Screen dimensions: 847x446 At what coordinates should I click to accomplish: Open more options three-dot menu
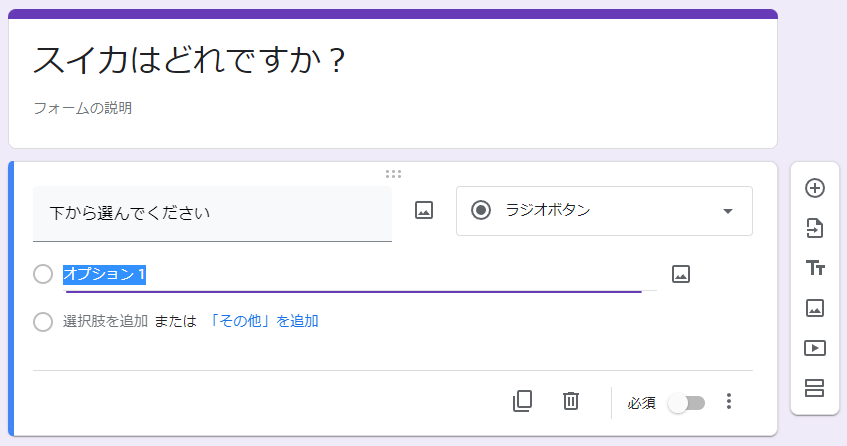tap(729, 401)
